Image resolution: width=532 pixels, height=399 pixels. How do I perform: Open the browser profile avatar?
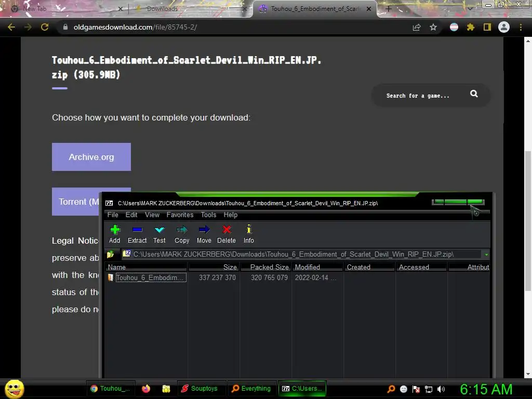point(504,27)
